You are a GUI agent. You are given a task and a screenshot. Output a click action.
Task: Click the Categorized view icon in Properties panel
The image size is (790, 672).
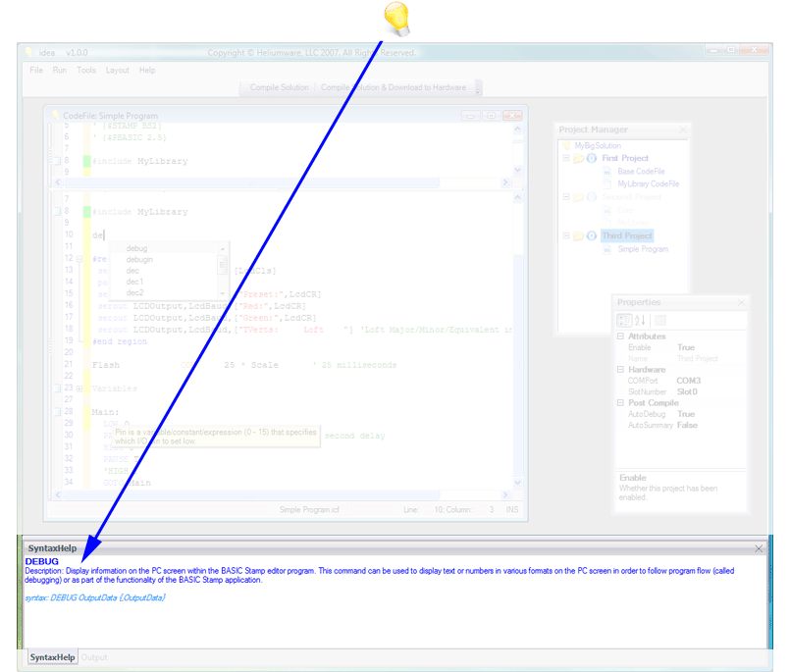[x=623, y=320]
